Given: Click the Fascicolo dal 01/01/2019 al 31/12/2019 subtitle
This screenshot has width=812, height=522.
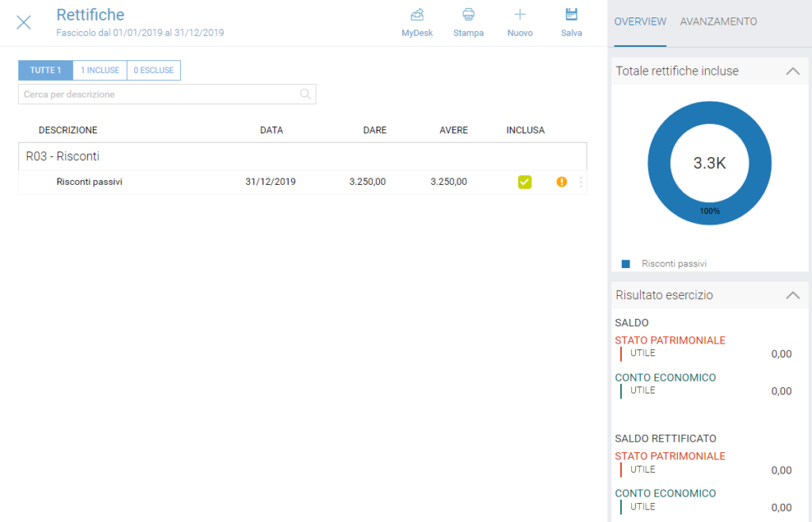Looking at the screenshot, I should coord(140,33).
